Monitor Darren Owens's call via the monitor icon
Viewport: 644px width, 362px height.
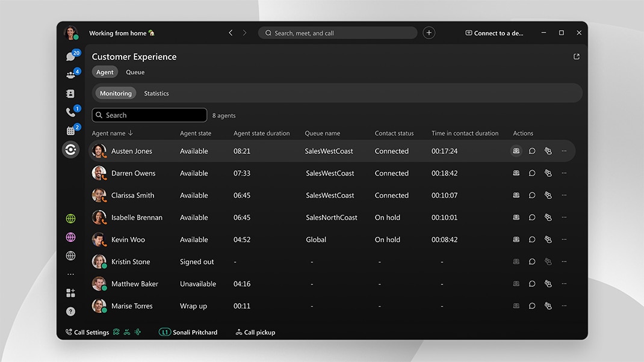(516, 173)
